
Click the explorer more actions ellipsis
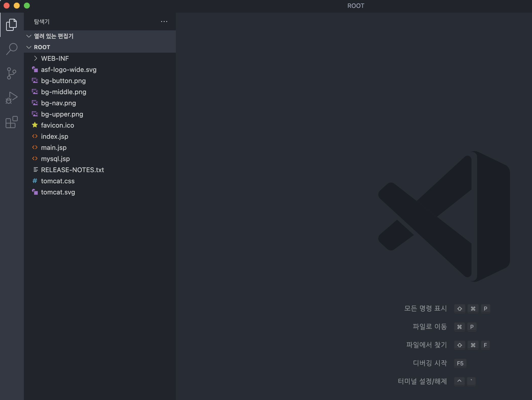[x=164, y=22]
